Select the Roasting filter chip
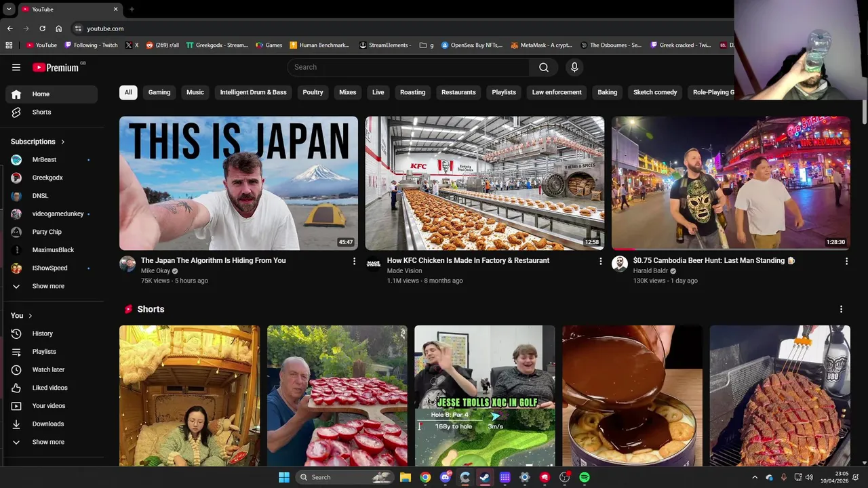This screenshot has width=868, height=488. coord(412,92)
